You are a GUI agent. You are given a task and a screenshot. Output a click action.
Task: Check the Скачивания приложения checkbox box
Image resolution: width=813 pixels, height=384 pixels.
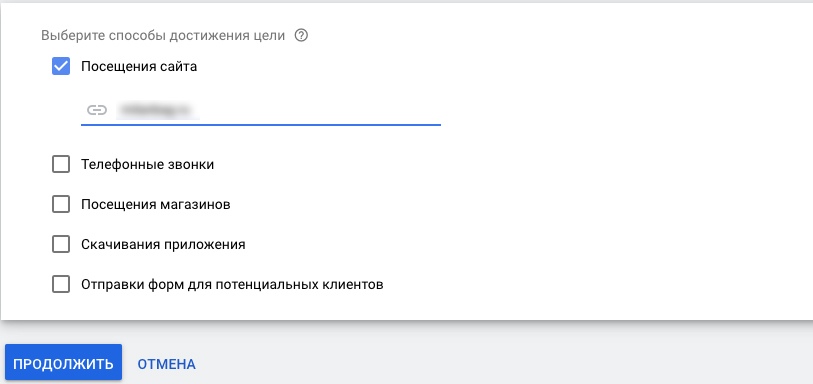[61, 245]
